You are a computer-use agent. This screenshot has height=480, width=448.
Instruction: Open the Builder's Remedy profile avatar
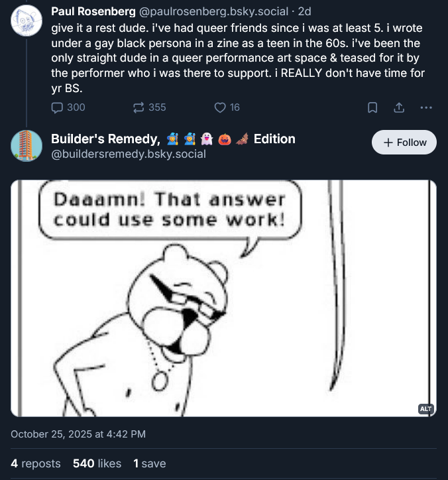tap(27, 146)
